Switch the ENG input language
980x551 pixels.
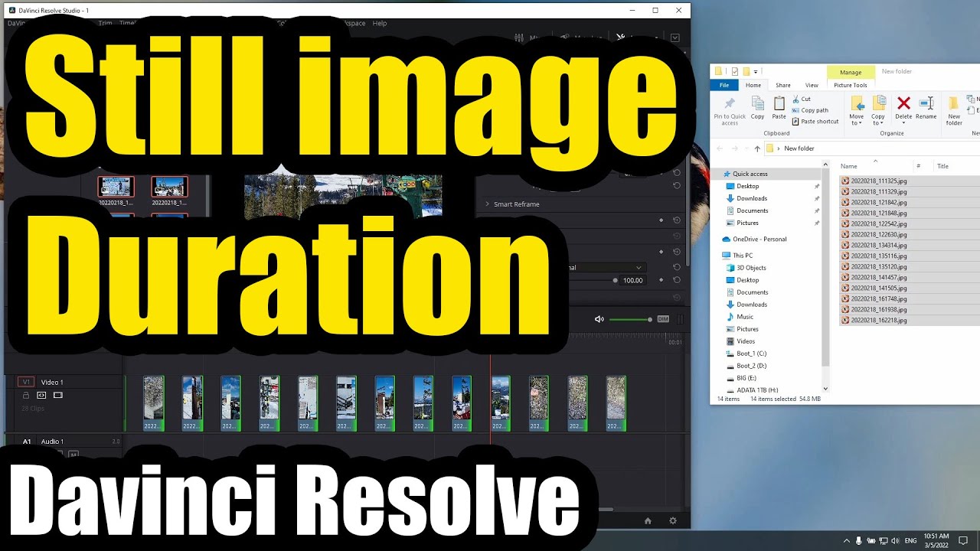click(910, 540)
